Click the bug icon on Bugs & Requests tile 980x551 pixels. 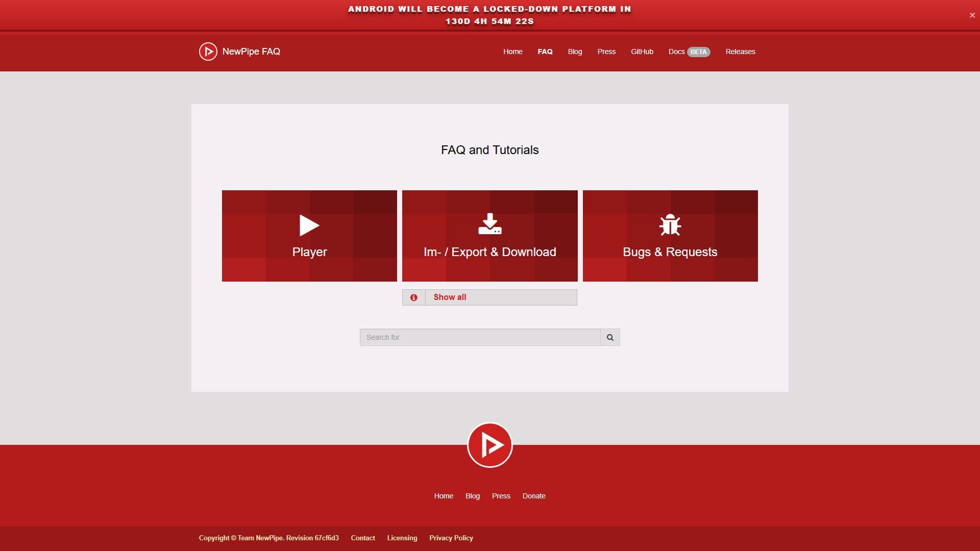click(x=670, y=224)
